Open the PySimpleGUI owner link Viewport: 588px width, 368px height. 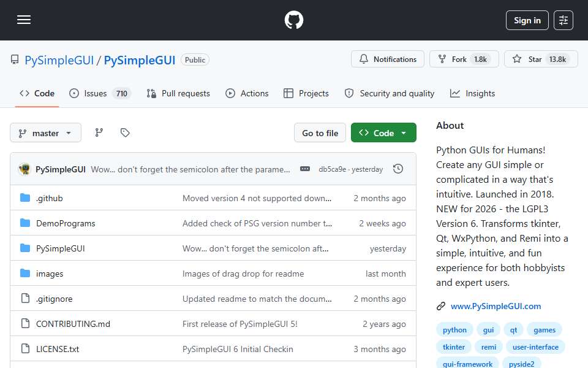(59, 60)
